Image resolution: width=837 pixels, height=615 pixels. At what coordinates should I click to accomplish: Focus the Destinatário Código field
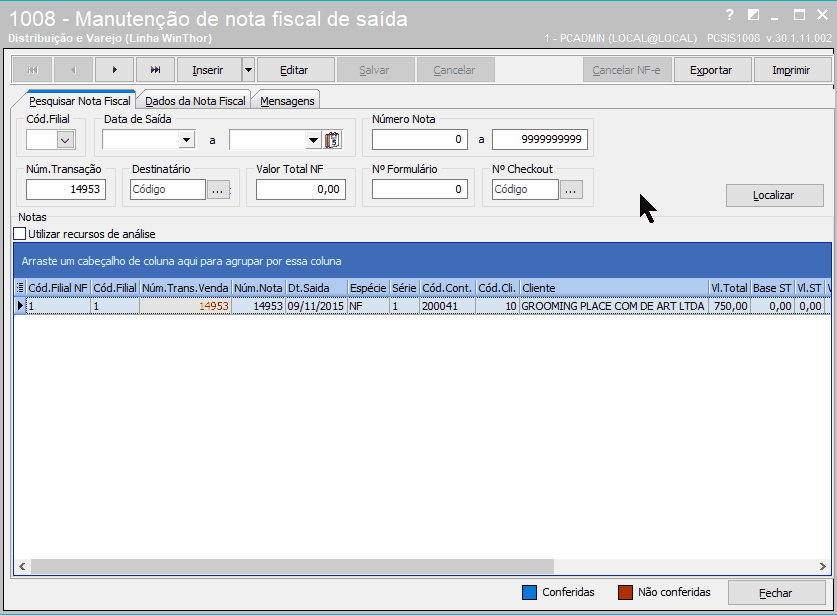click(x=168, y=190)
